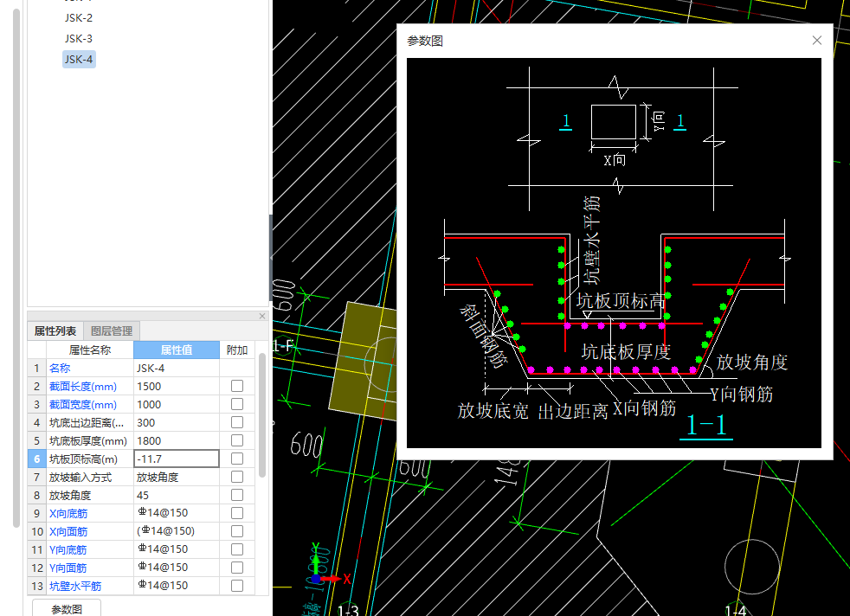Image resolution: width=850 pixels, height=616 pixels.
Task: Click the 坑板顶标高 label in the diagram
Action: (620, 301)
